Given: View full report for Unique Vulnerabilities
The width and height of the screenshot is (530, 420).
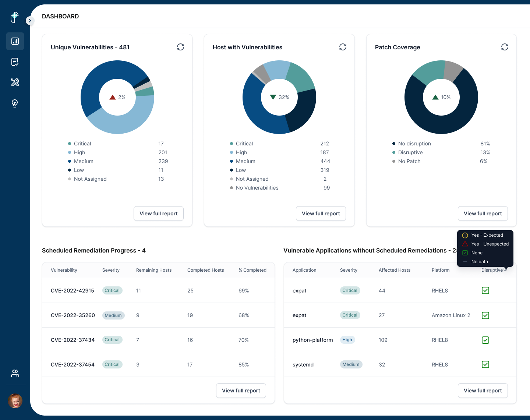Looking at the screenshot, I should (x=159, y=213).
